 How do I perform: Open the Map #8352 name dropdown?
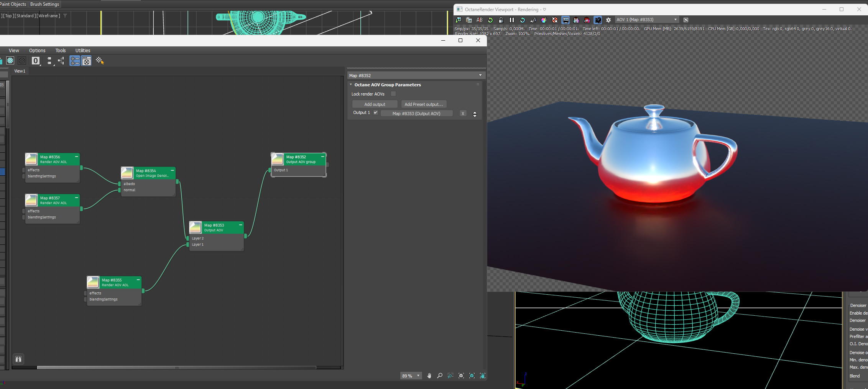point(416,76)
